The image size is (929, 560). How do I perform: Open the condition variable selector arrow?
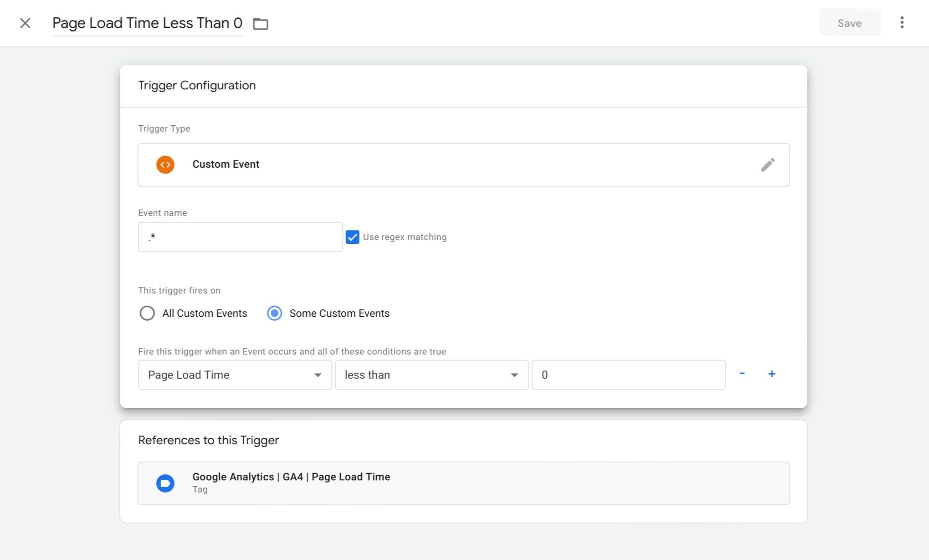point(318,375)
